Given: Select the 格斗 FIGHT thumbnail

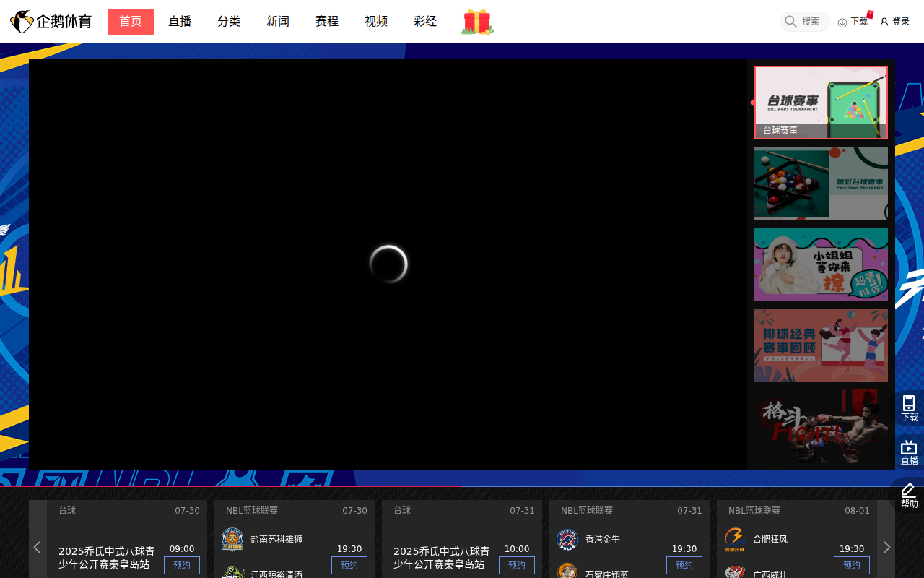Looking at the screenshot, I should pos(821,426).
